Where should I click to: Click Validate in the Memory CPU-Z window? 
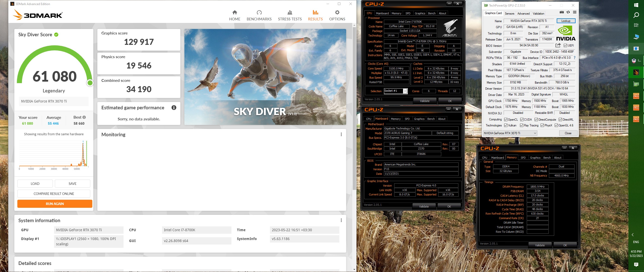pos(540,245)
